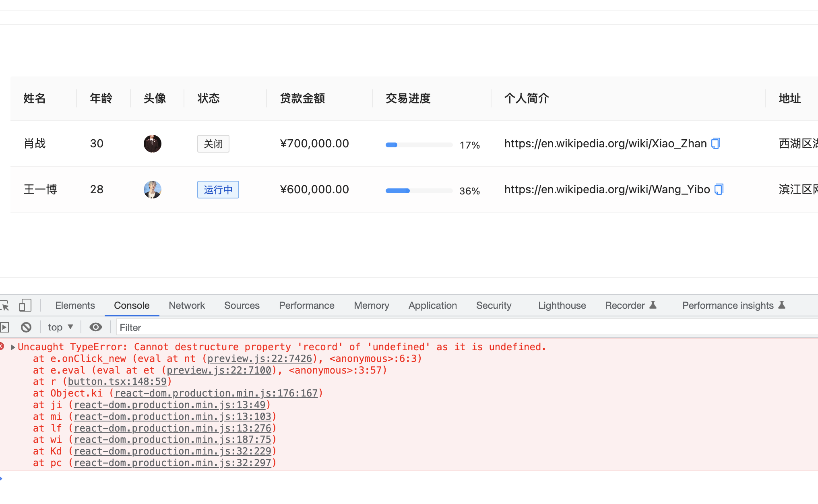Screen dimensions: 818x504
Task: Open the preview.js:22:7426 link
Action: click(x=260, y=359)
